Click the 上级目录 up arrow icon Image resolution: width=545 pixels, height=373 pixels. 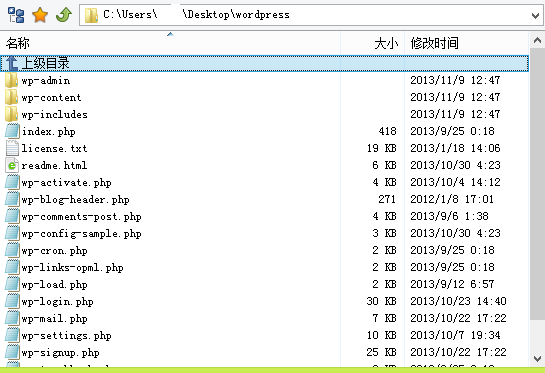[x=12, y=63]
